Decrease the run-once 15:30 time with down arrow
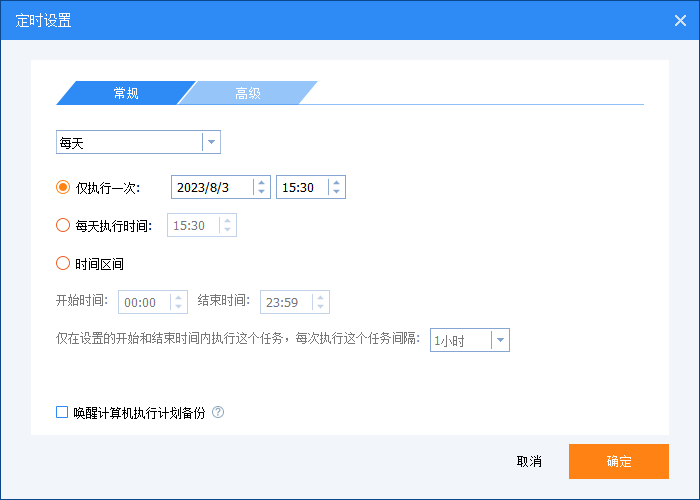The height and width of the screenshot is (500, 700). 337,192
